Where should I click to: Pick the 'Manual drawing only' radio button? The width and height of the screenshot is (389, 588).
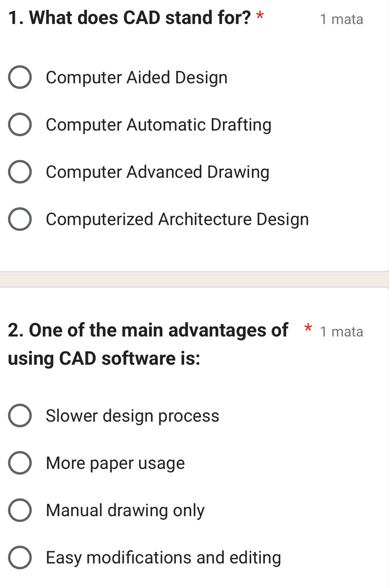tap(20, 510)
